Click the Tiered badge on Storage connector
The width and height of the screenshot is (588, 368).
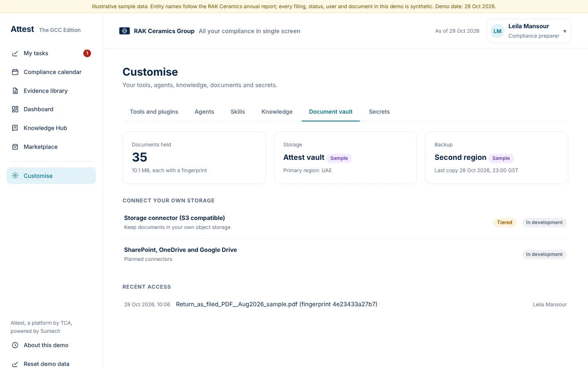pos(505,222)
